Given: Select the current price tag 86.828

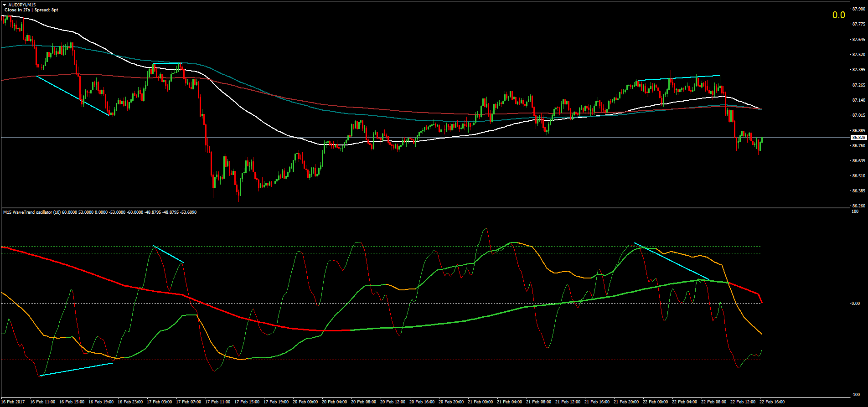Looking at the screenshot, I should (x=859, y=137).
